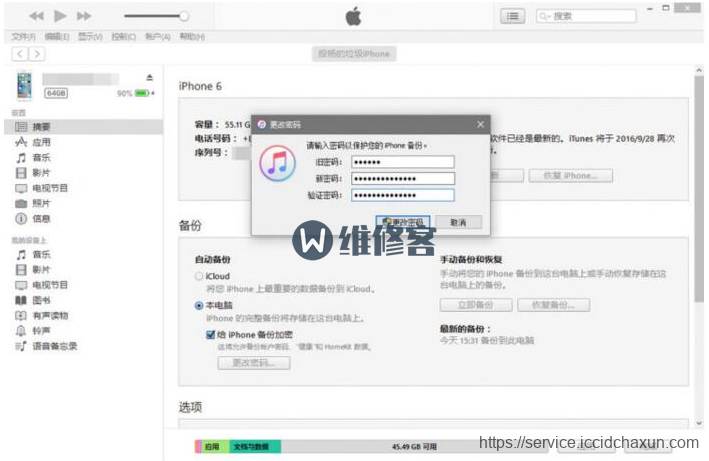The width and height of the screenshot is (709, 461).
Task: Click the 新密码 password field
Action: pos(403,179)
